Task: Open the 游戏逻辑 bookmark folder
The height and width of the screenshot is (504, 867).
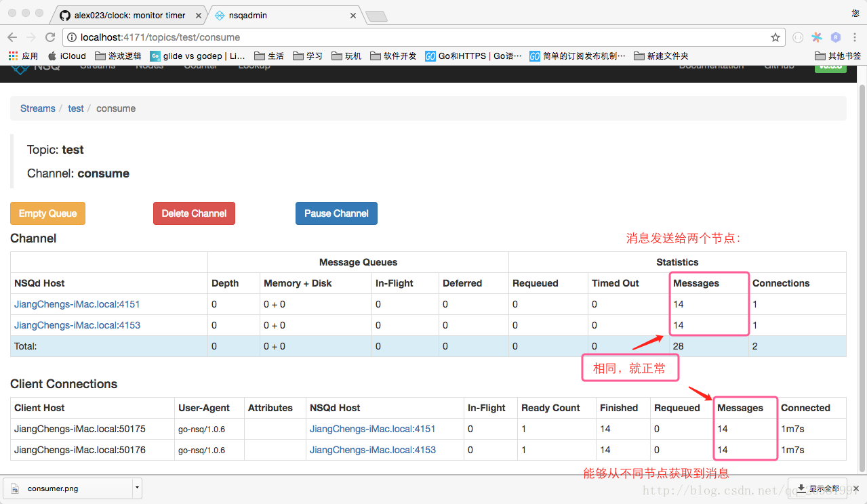Action: [118, 56]
